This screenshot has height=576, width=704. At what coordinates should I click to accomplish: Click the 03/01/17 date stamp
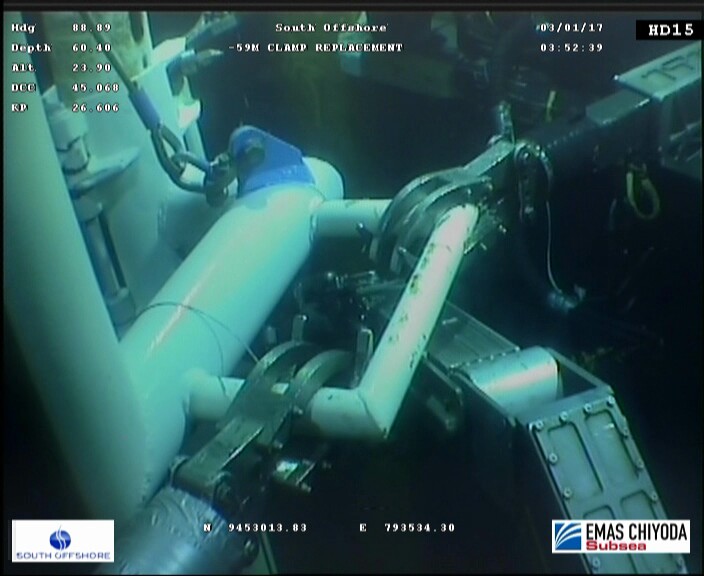coord(571,28)
